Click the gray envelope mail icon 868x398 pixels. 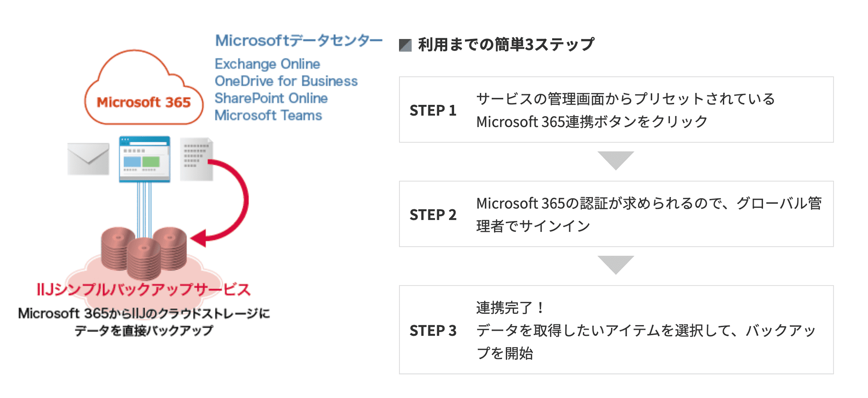tap(88, 159)
